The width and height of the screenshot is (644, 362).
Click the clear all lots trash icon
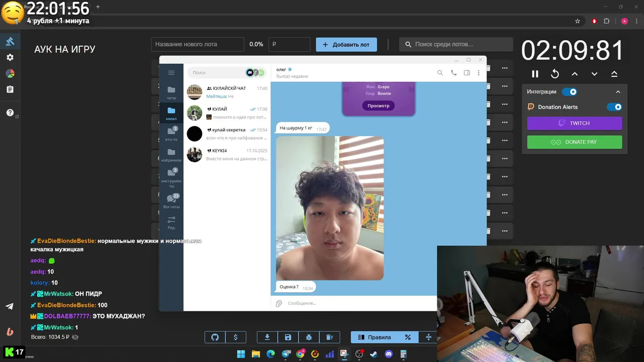point(329,337)
